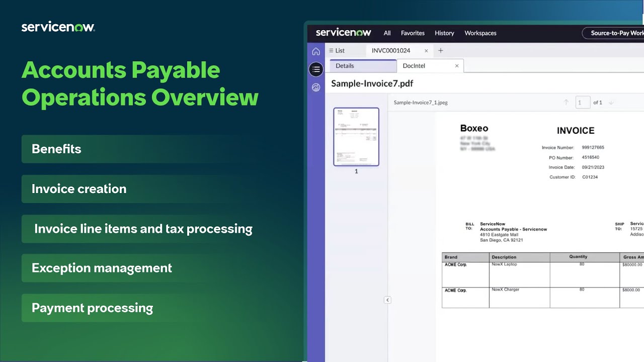This screenshot has width=644, height=362.
Task: Open the analytics dashboard sidebar icon
Action: (x=316, y=87)
